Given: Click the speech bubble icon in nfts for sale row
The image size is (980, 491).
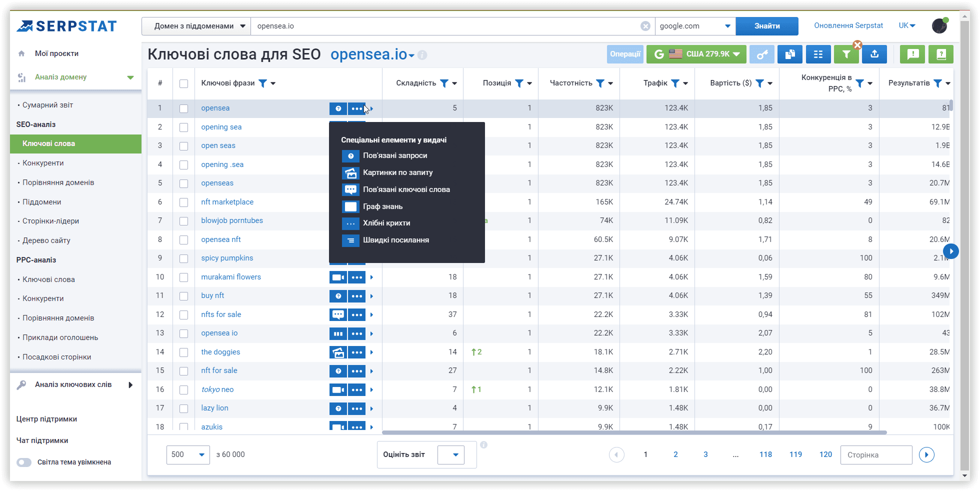Looking at the screenshot, I should click(338, 314).
